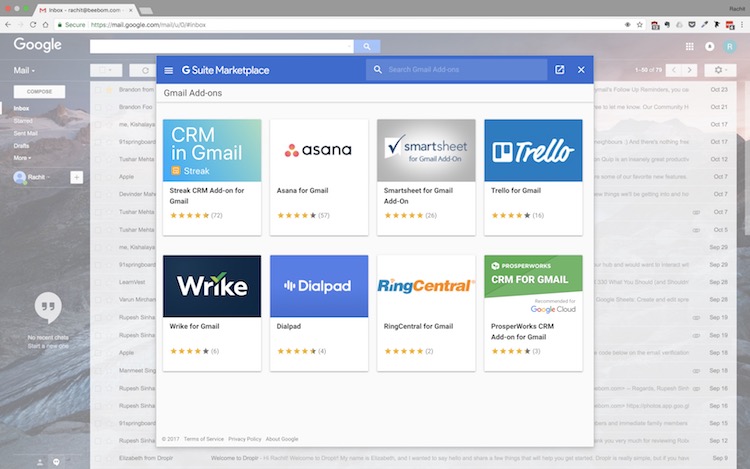Open the Pocket extension icon
The image size is (750, 469).
click(692, 24)
